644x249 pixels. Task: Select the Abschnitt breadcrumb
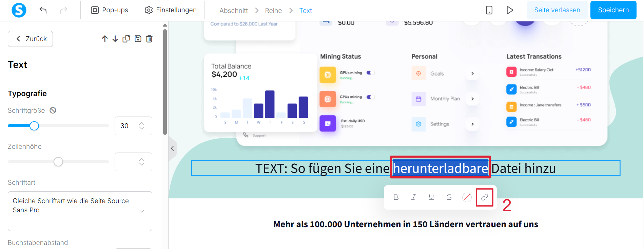(x=234, y=11)
